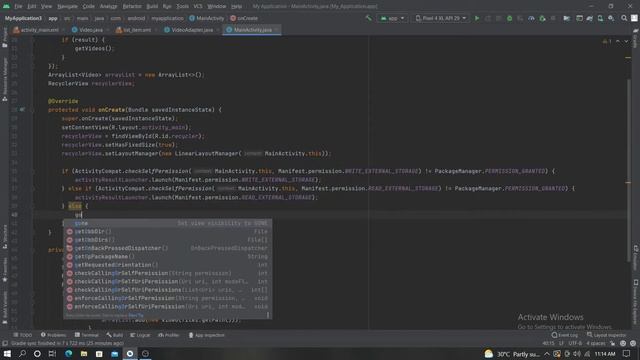The image size is (640, 360).
Task: Click the warning indicator in editor corner
Action: (x=607, y=41)
